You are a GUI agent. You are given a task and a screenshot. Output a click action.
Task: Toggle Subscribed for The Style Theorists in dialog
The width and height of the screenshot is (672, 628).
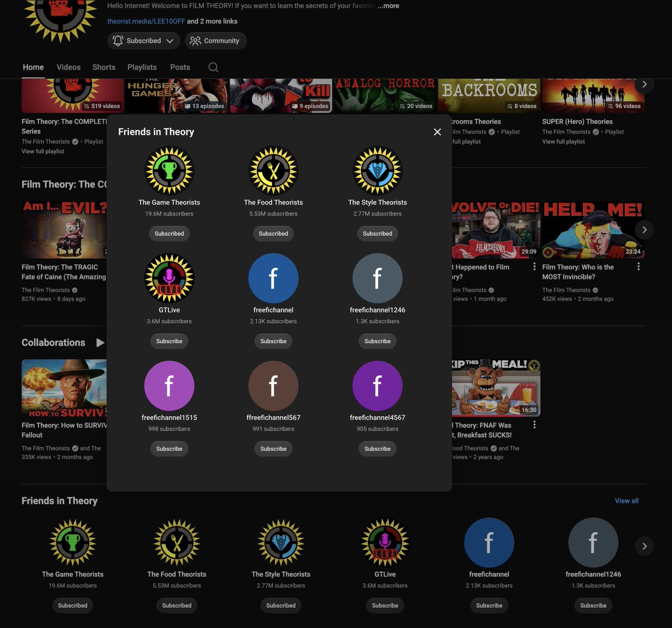tap(377, 234)
